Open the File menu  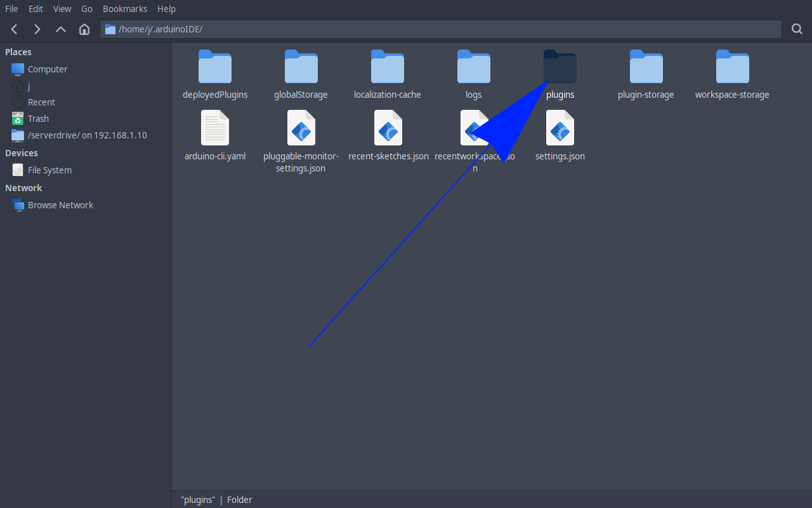click(x=11, y=9)
